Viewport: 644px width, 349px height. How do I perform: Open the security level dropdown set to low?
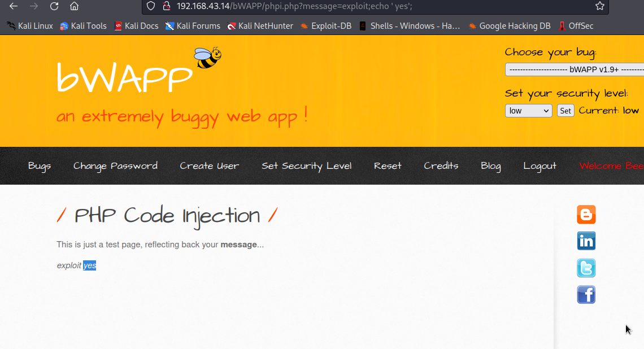point(529,111)
